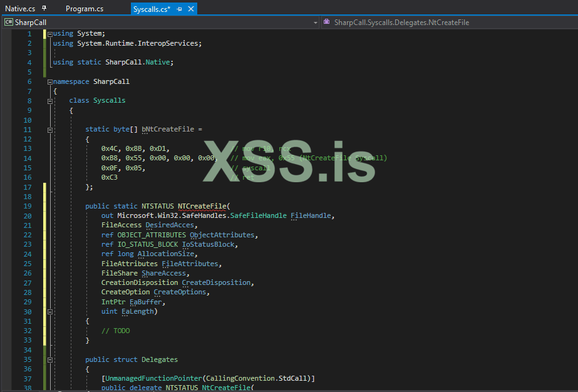Click the purple member icon in navigation bar
578x392 pixels.
[327, 22]
